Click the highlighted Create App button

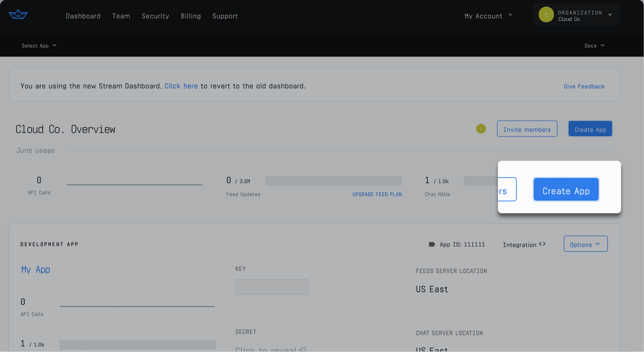[566, 190]
